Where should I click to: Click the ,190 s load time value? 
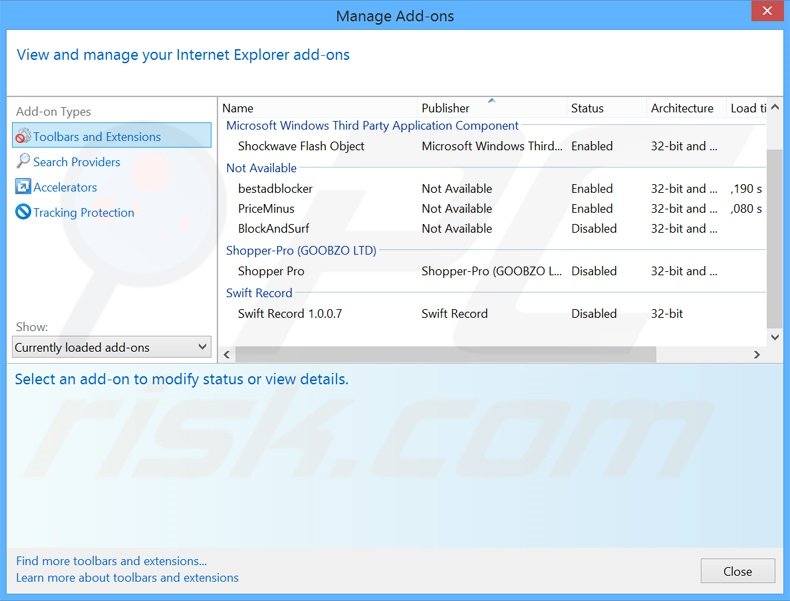(x=746, y=188)
